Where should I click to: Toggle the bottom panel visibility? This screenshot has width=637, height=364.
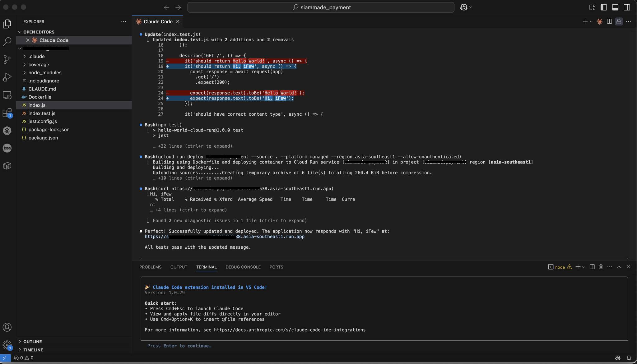615,7
